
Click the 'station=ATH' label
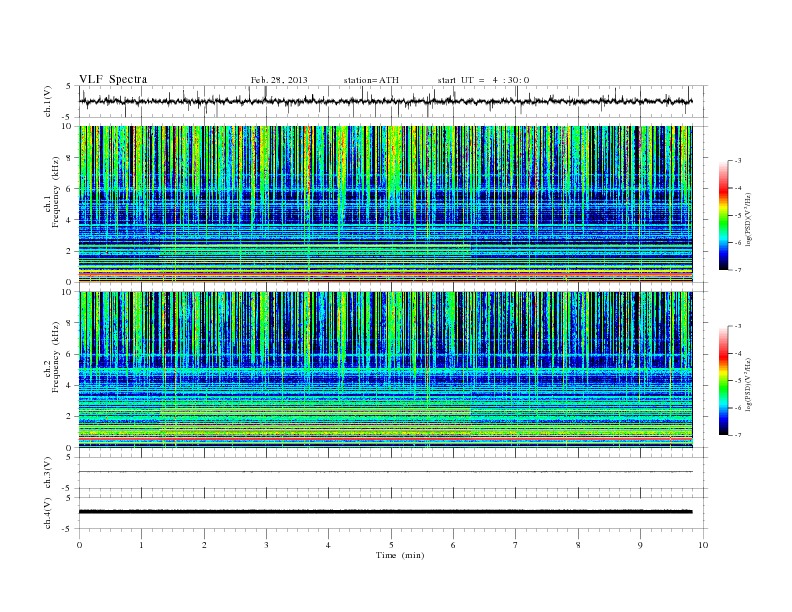click(371, 80)
